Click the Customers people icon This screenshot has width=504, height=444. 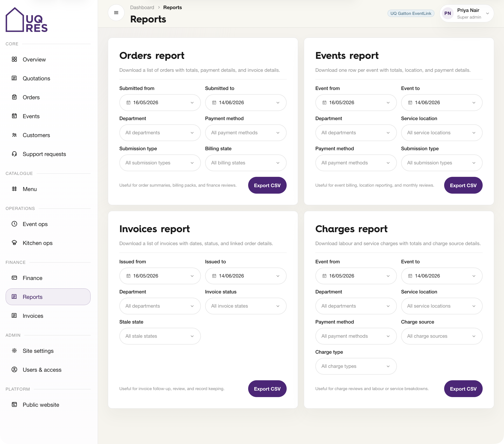14,135
